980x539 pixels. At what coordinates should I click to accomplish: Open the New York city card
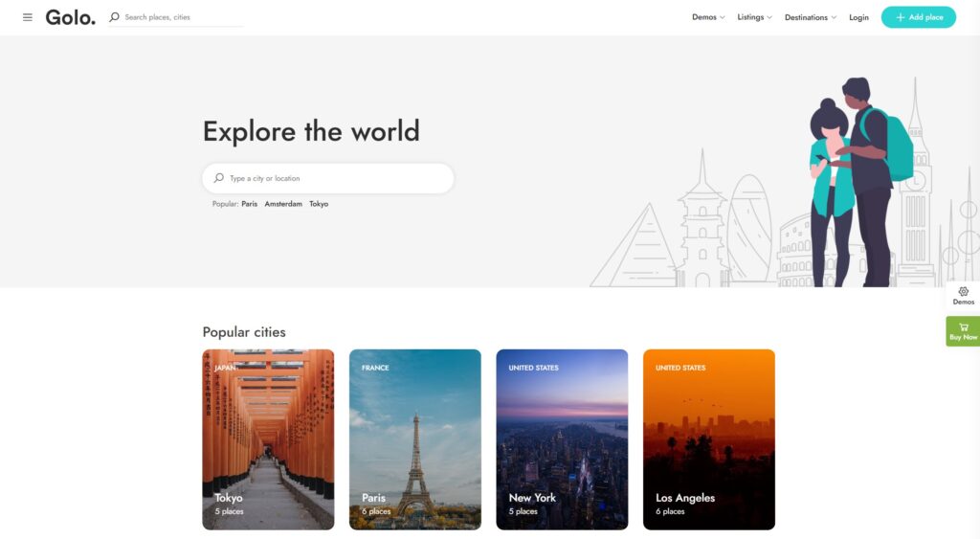(562, 438)
